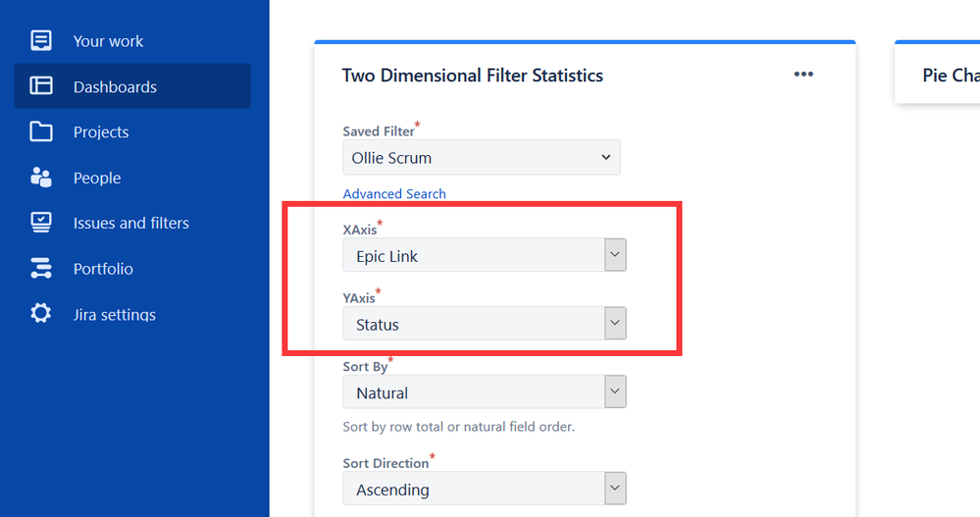This screenshot has height=517, width=980.
Task: Click the Projects folder icon
Action: click(41, 131)
